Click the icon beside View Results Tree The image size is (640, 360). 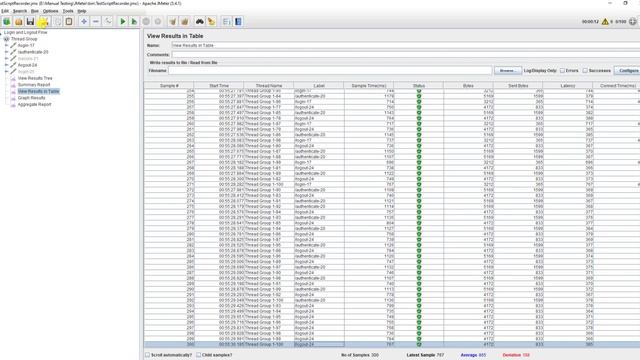13,78
